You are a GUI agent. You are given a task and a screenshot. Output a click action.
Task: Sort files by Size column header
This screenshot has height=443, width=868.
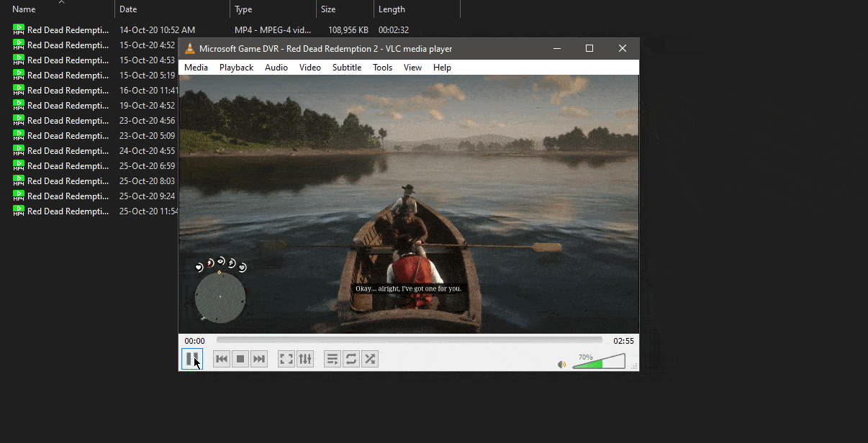point(328,9)
